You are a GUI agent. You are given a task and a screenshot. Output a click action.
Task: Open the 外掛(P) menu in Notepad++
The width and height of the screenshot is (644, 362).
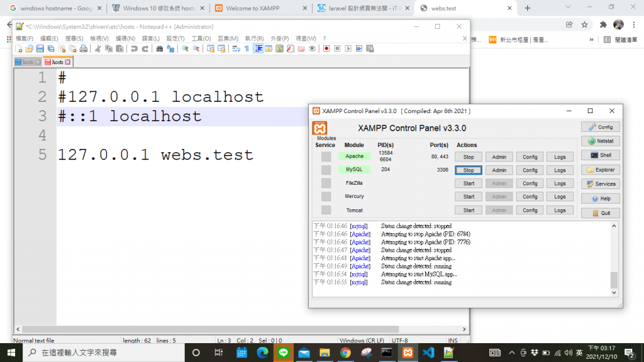(279, 38)
